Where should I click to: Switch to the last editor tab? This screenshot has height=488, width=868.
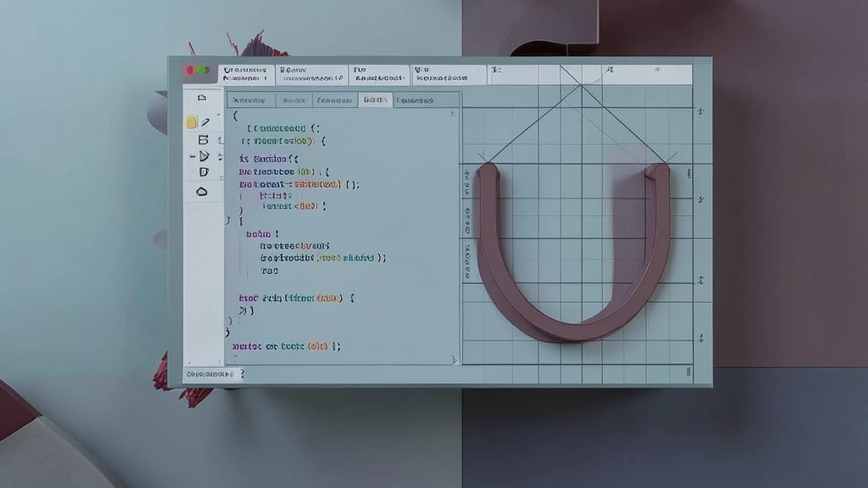tap(415, 100)
